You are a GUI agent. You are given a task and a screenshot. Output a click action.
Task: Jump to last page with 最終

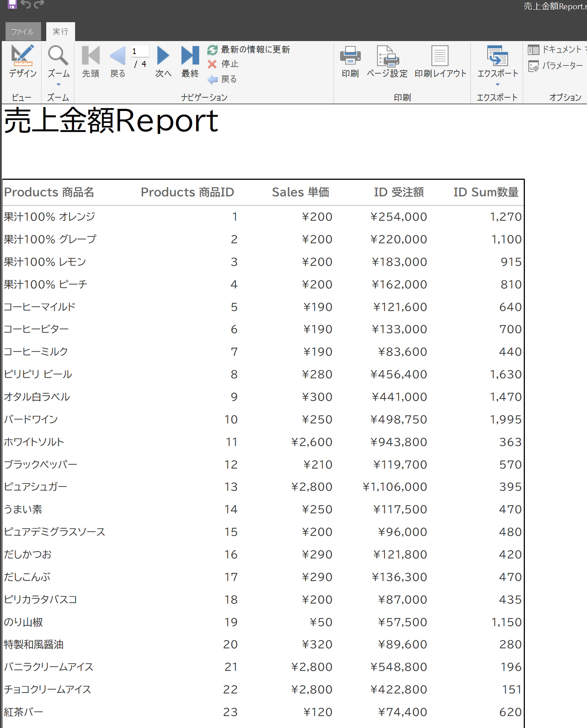click(190, 61)
